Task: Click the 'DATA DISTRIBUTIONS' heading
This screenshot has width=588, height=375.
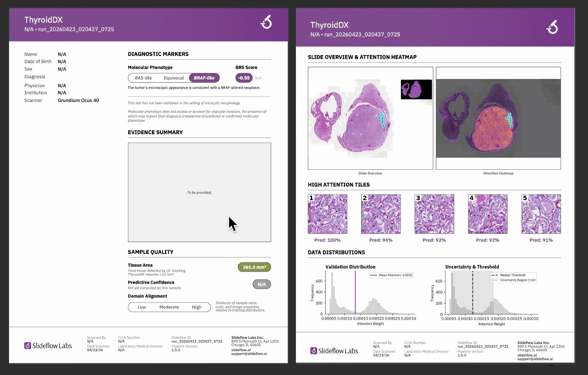Action: point(336,252)
